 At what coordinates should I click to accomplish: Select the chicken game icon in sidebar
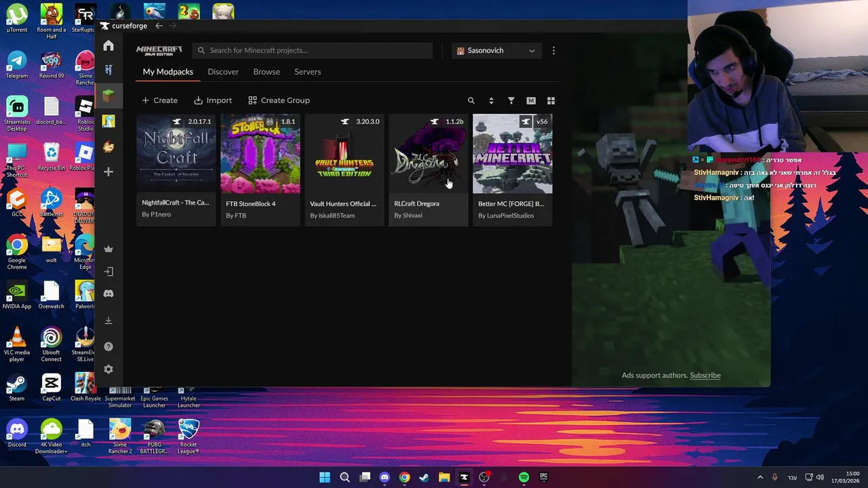108,146
